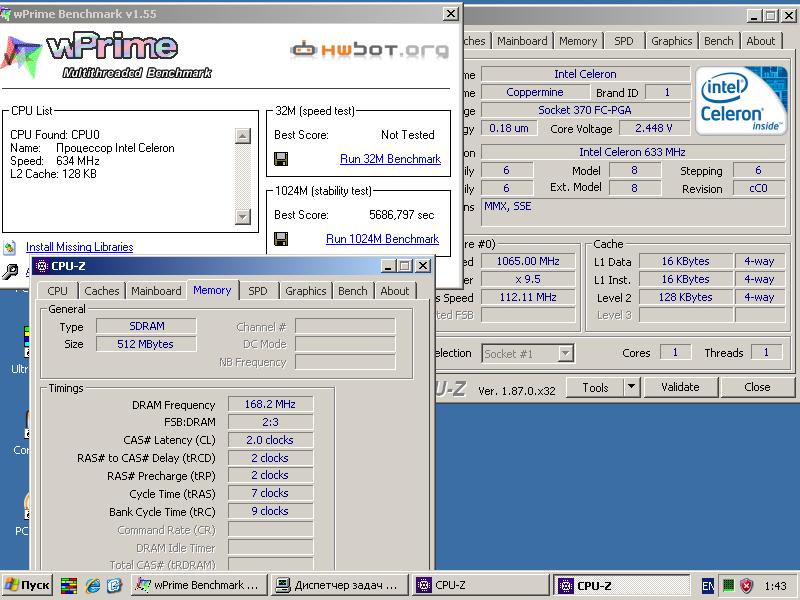Switch to SPD tab in front CPU-Z

258,291
